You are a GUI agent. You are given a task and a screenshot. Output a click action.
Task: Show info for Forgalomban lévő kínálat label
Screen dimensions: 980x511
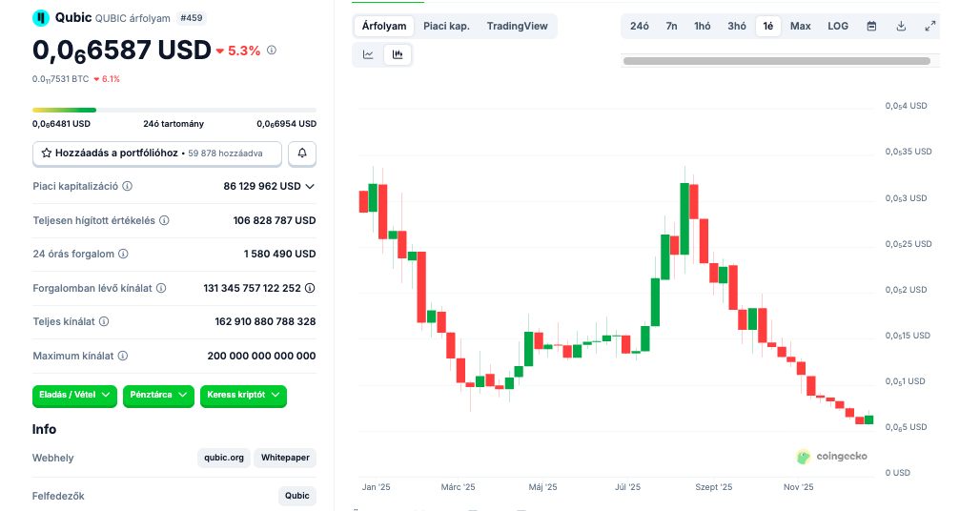(161, 288)
